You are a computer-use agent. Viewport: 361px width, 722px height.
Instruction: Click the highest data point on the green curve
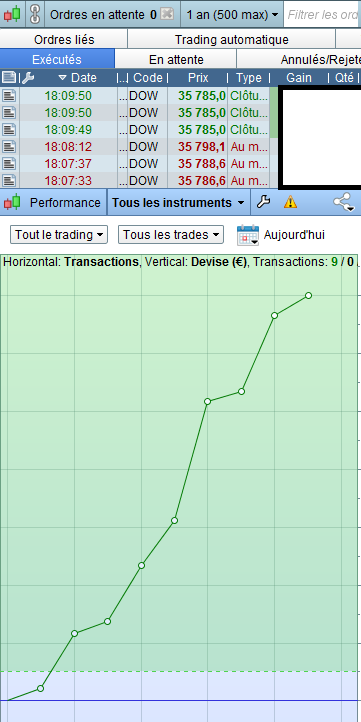309,296
